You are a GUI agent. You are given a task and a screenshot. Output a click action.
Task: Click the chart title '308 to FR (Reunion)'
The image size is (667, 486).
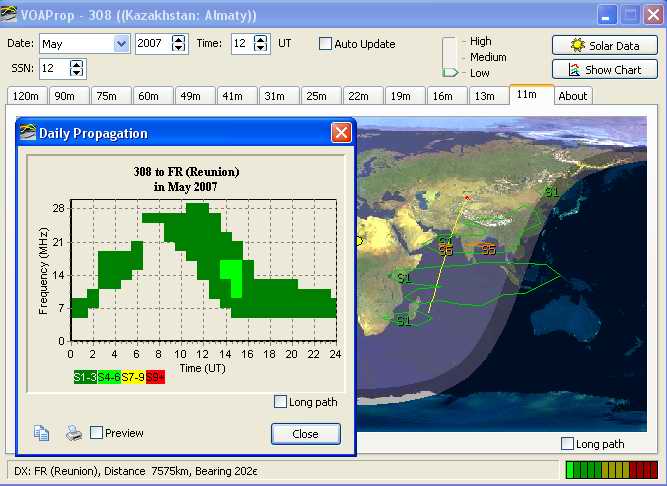click(186, 171)
